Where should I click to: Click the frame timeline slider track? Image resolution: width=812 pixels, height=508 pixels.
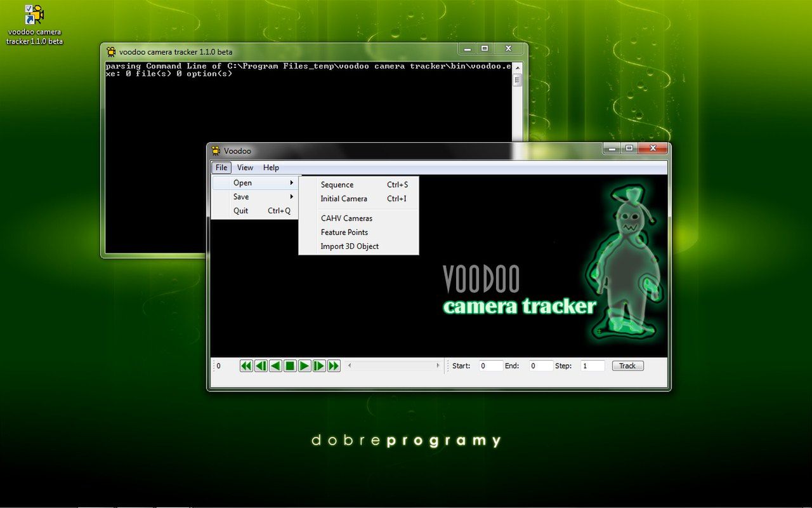pos(393,366)
